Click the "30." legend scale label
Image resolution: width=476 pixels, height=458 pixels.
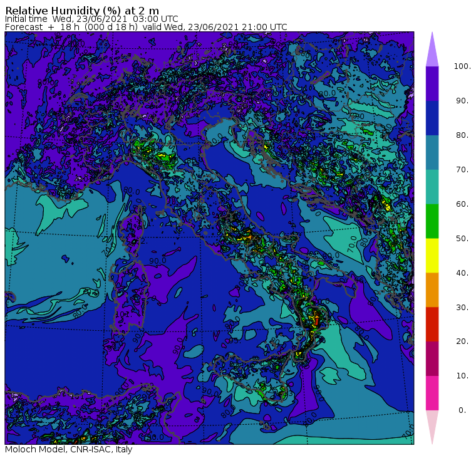[462, 308]
